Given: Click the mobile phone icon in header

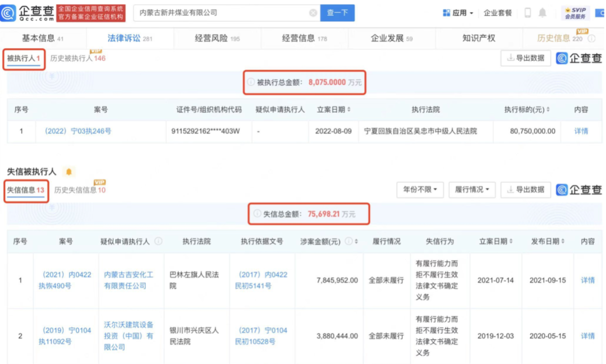Looking at the screenshot, I should click(527, 13).
